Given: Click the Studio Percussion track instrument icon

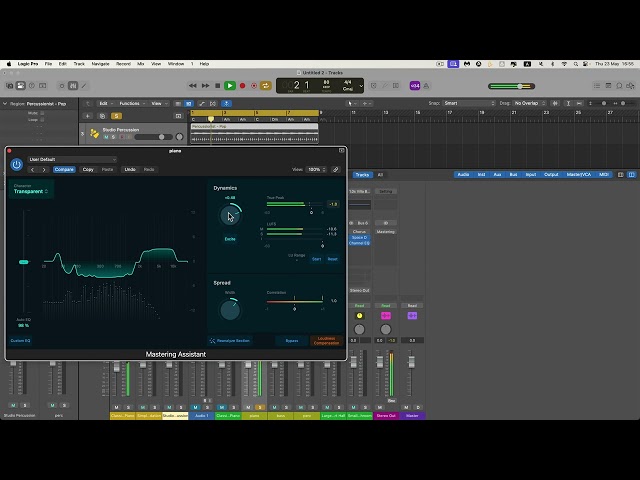Looking at the screenshot, I should point(94,133).
